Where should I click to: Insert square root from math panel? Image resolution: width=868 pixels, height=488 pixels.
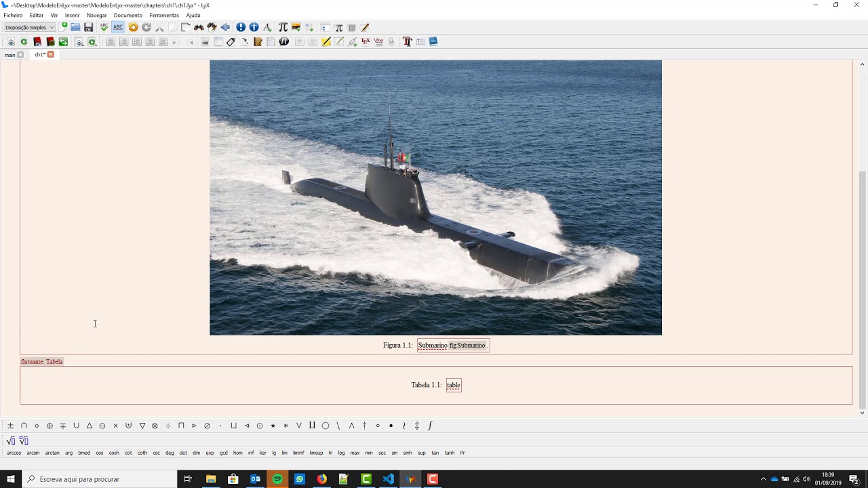tap(11, 441)
